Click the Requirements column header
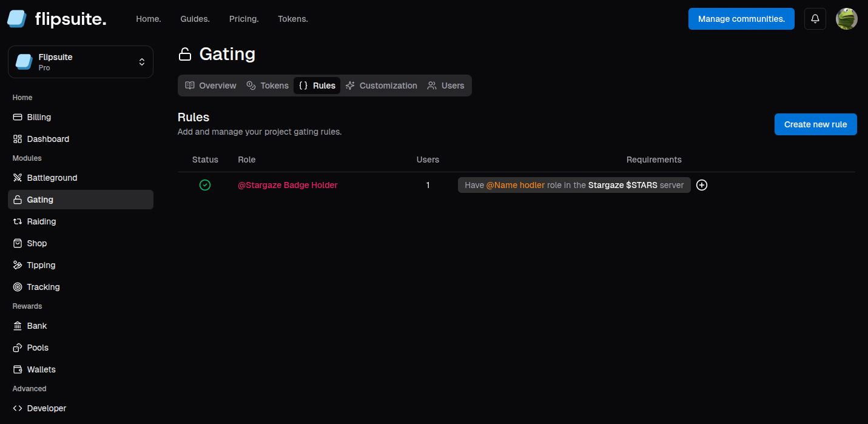This screenshot has width=868, height=424. pos(654,160)
